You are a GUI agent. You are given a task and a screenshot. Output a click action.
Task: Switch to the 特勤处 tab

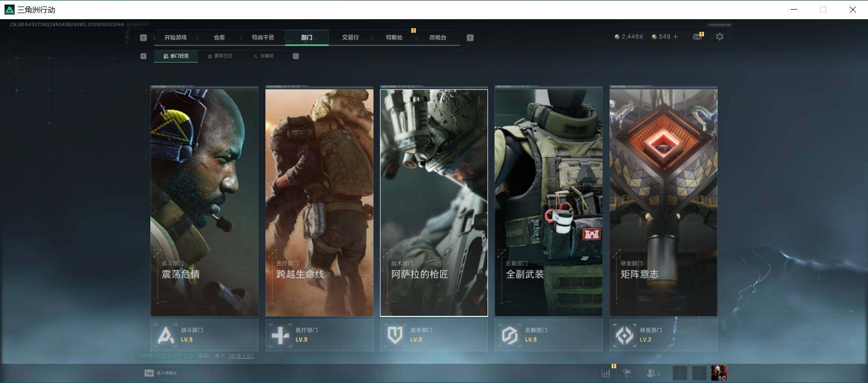(x=394, y=37)
